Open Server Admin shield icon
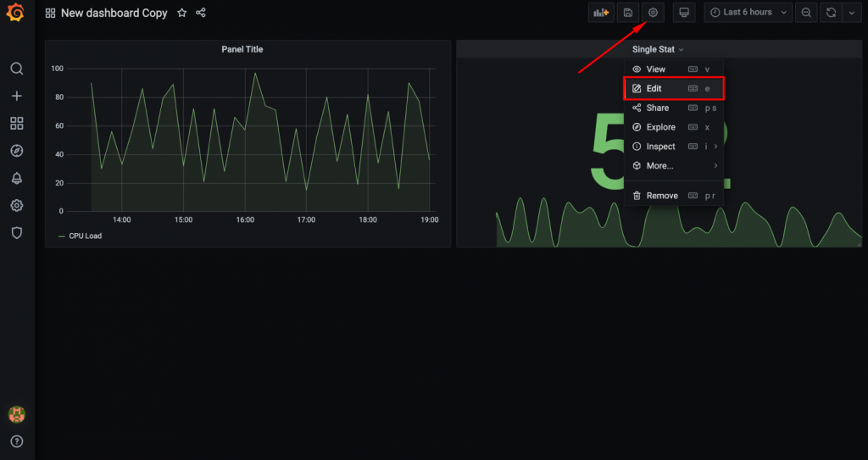Viewport: 868px width, 460px height. 16,232
